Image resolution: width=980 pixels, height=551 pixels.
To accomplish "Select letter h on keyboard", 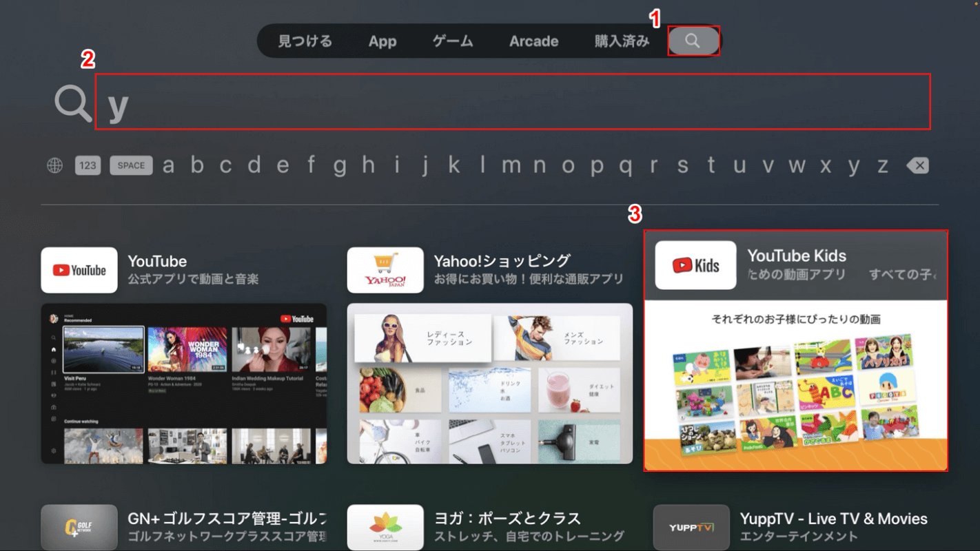I will click(x=369, y=165).
